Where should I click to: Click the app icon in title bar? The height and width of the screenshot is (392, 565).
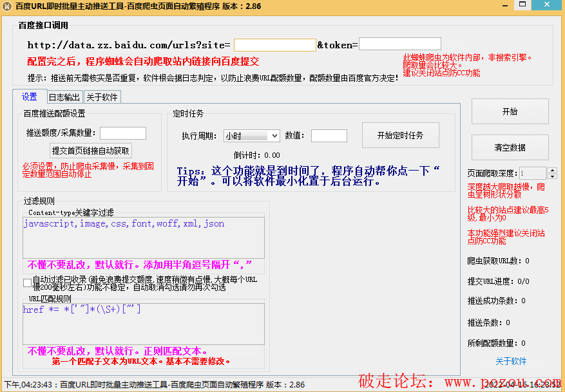[x=7, y=6]
